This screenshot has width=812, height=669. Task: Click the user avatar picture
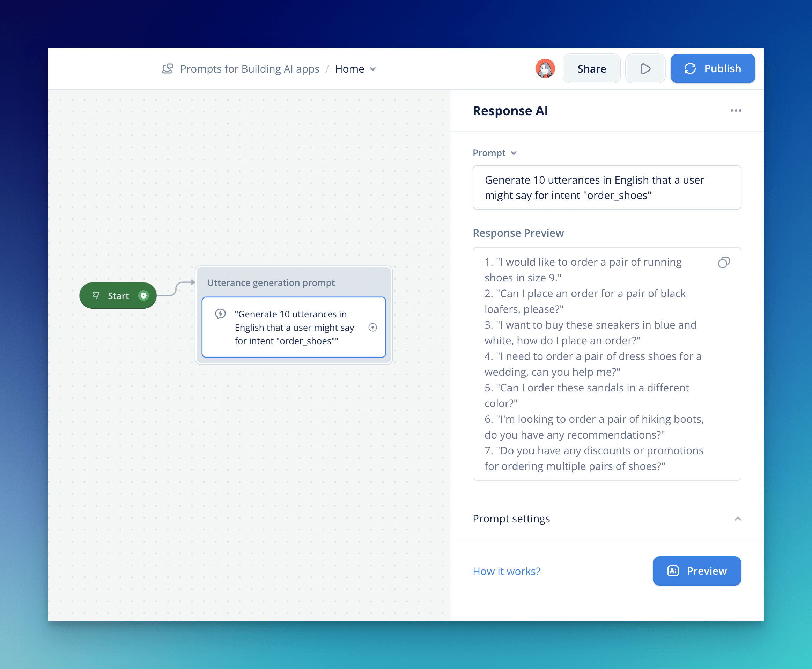coord(545,69)
